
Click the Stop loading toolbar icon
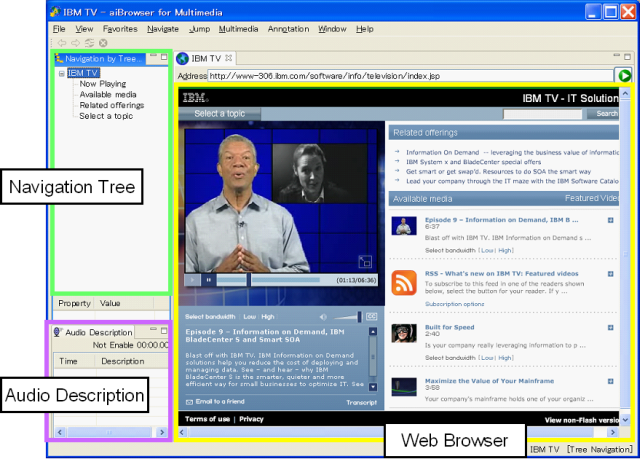click(x=103, y=43)
